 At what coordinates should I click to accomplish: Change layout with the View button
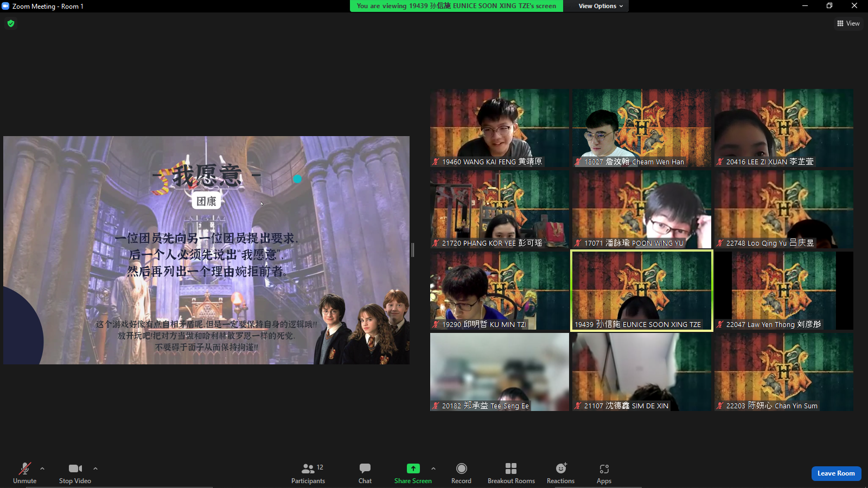tap(848, 23)
